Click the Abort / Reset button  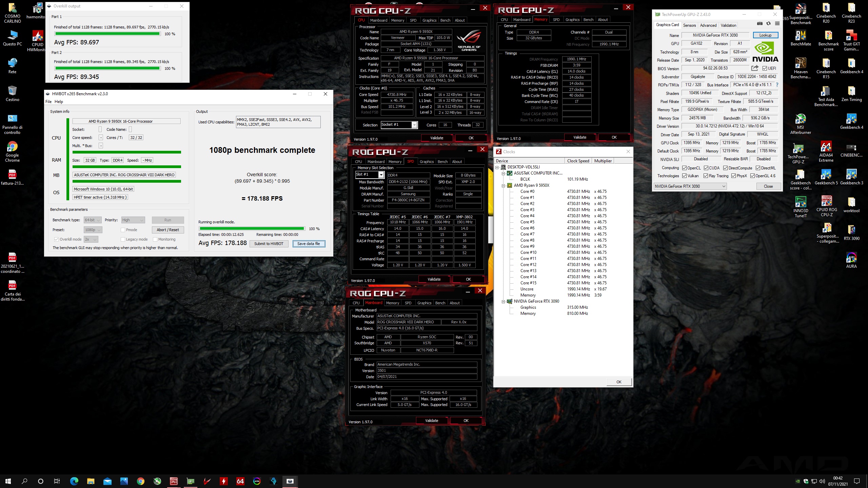(x=168, y=230)
